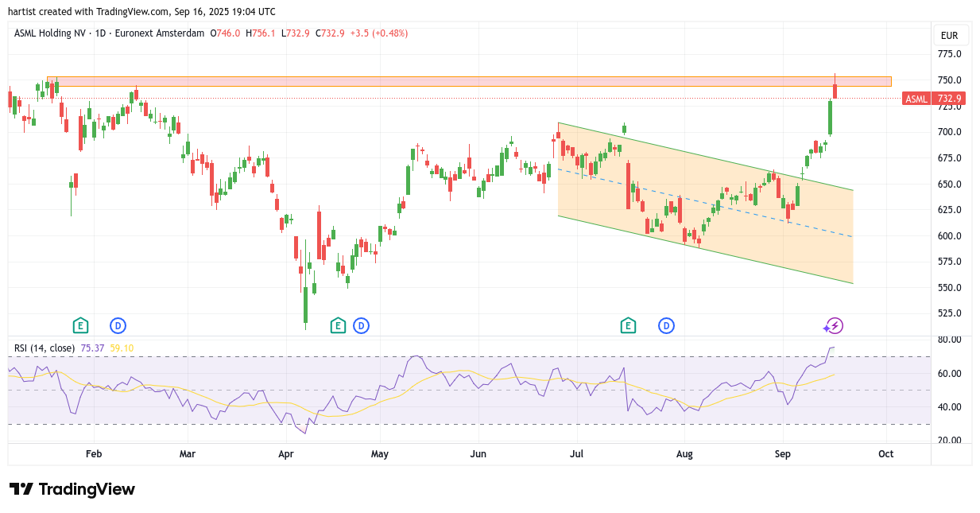Click the "hartist created with TradingView.com" header text
The image size is (980, 513).
click(89, 12)
